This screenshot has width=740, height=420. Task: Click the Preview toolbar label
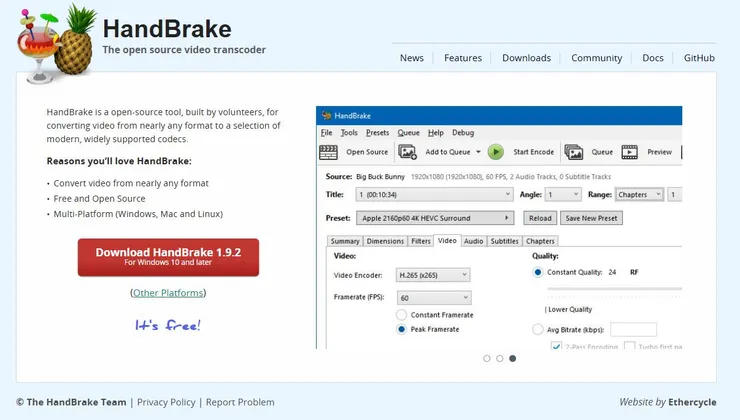[x=659, y=152]
